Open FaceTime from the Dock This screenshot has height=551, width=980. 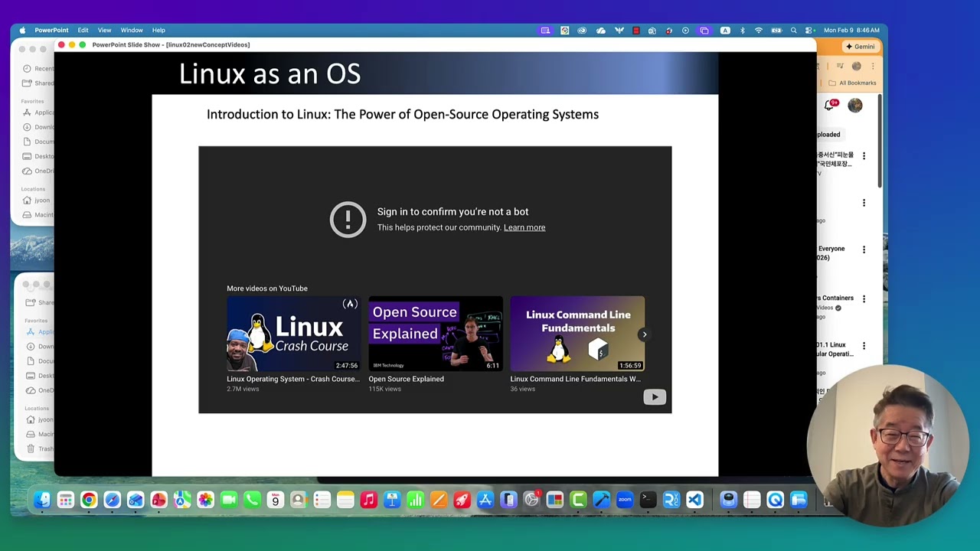click(x=229, y=500)
